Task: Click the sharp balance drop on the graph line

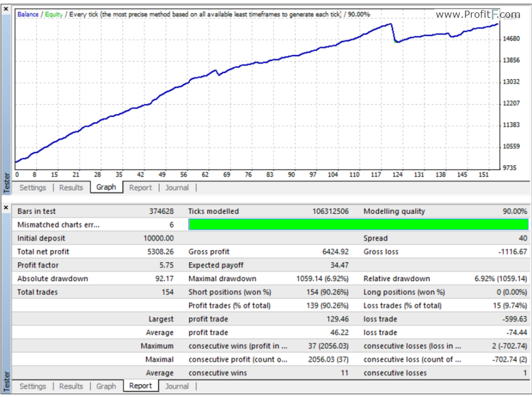Action: pyautogui.click(x=394, y=33)
